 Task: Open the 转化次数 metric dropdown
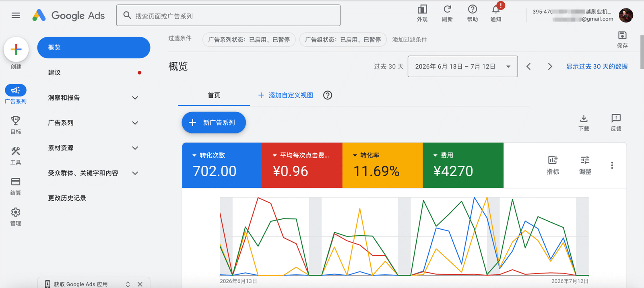click(208, 155)
